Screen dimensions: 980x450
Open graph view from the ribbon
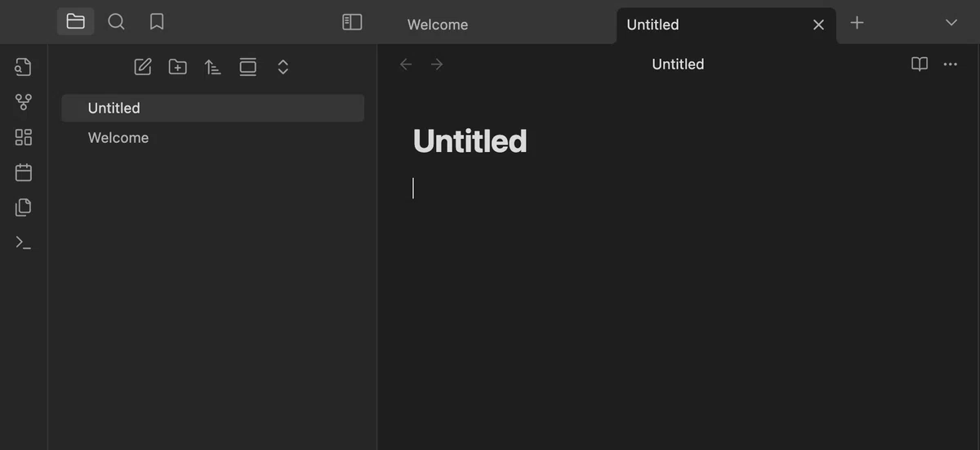tap(24, 102)
